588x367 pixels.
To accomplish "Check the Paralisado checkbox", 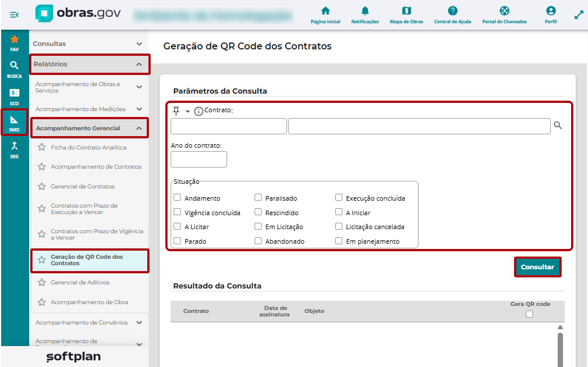I will pos(258,197).
